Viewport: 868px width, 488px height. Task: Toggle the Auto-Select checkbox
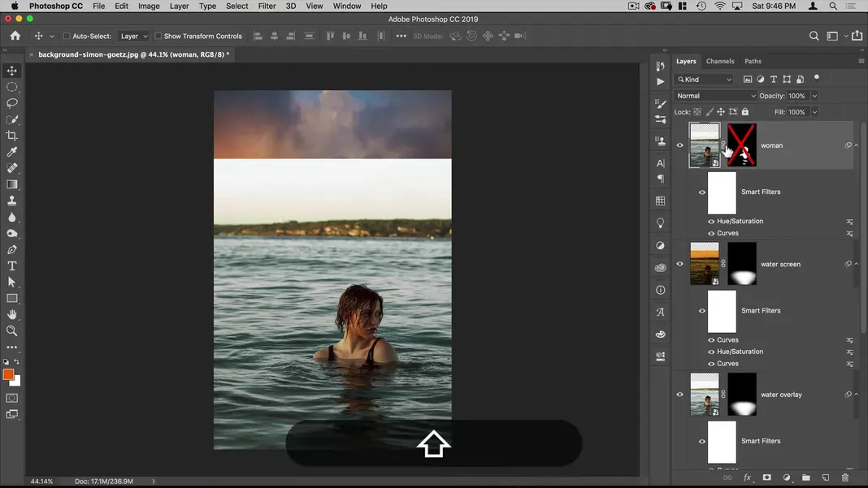point(67,36)
